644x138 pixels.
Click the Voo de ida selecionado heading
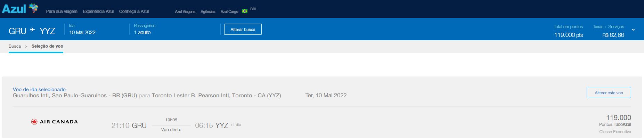[x=39, y=89]
